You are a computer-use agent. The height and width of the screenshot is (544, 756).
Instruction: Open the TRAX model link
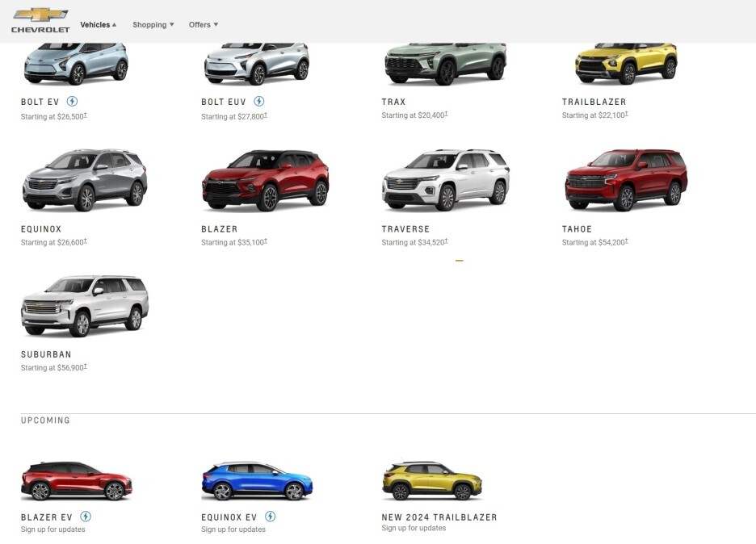point(393,102)
